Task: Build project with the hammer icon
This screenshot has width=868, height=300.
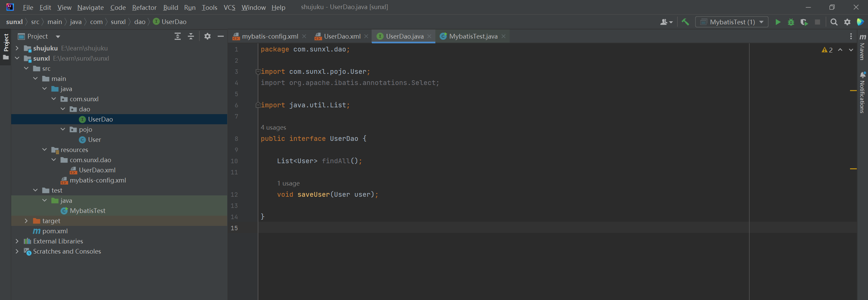Action: coord(685,22)
